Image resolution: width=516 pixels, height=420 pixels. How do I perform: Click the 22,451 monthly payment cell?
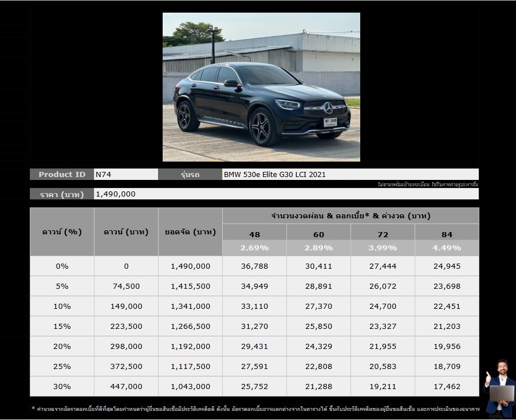pyautogui.click(x=447, y=306)
